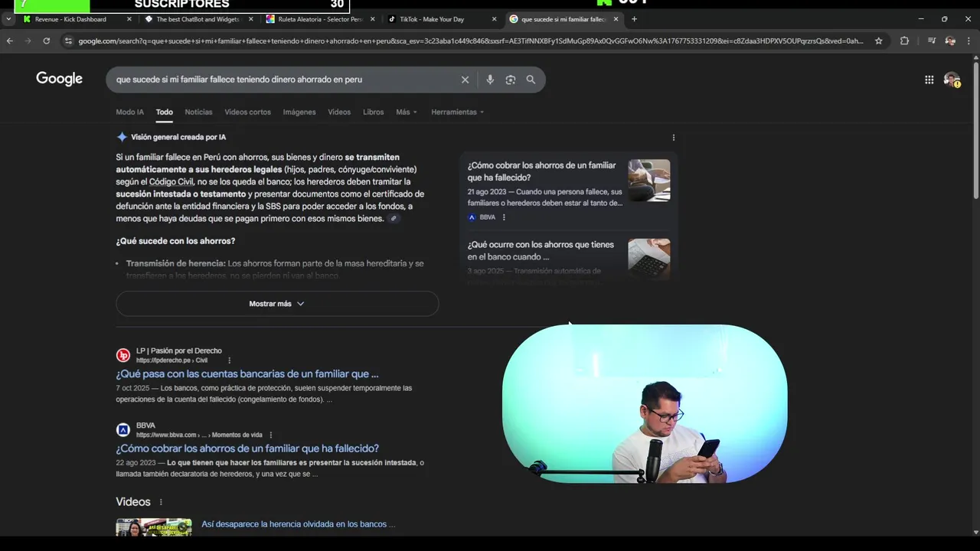The width and height of the screenshot is (980, 551).
Task: Open options for lpderecho.pe result
Action: tap(229, 360)
